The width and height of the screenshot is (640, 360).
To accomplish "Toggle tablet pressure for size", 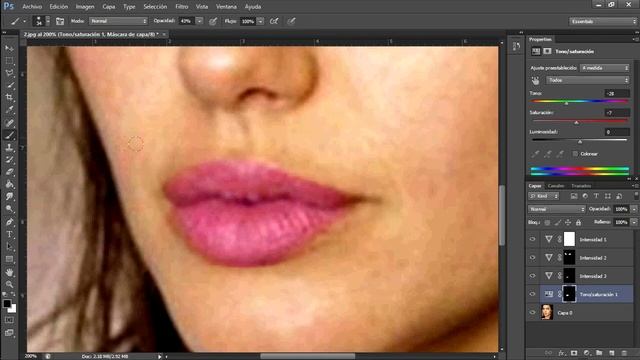I will [291, 21].
